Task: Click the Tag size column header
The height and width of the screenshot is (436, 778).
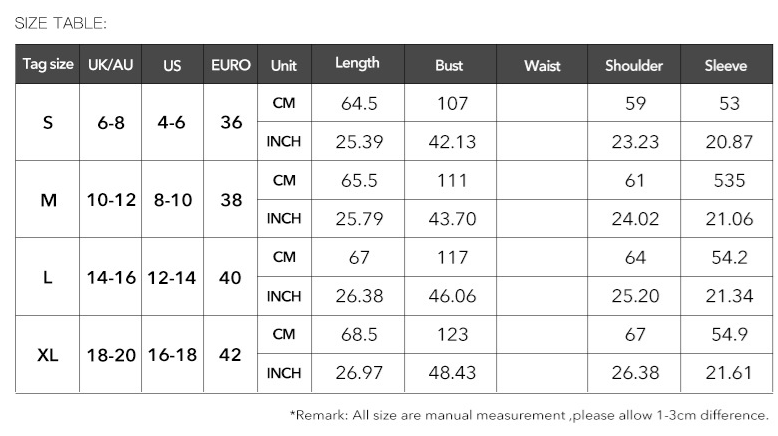Action: pos(48,65)
